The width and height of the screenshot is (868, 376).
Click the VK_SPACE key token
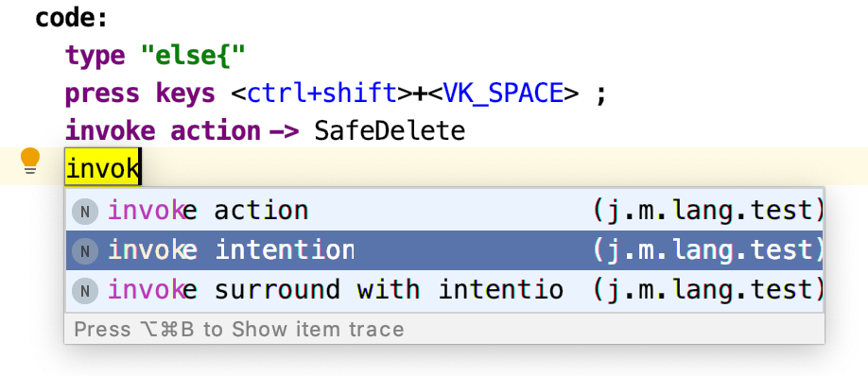(x=503, y=94)
